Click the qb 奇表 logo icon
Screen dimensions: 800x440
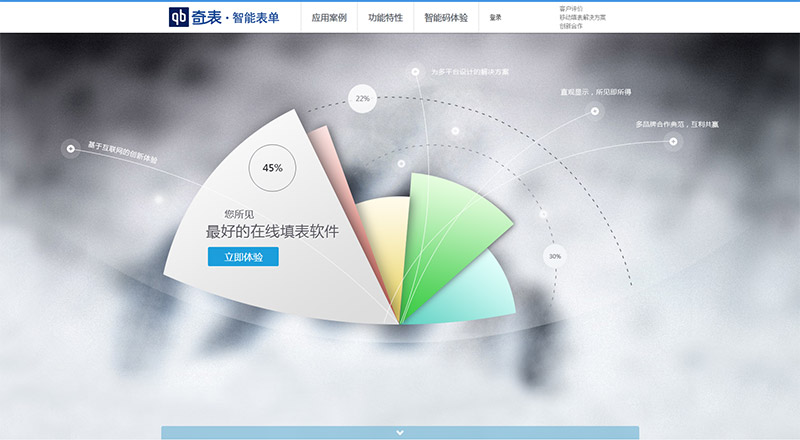(180, 17)
